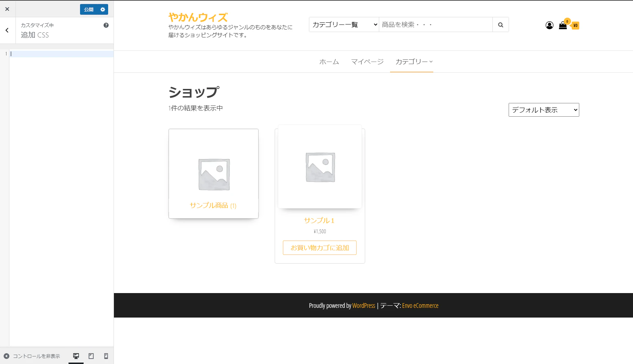633x364 pixels.
Task: Focus the 商品を検索 search field
Action: pyautogui.click(x=436, y=24)
